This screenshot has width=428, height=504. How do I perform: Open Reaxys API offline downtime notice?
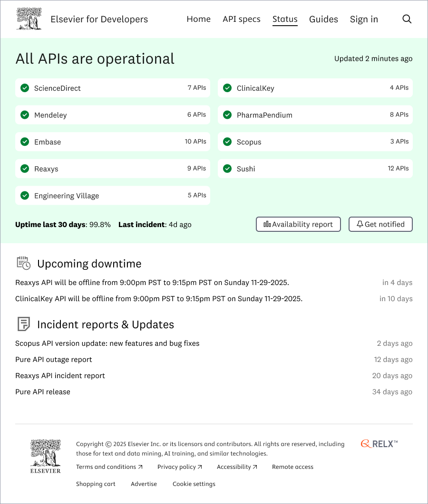point(152,283)
